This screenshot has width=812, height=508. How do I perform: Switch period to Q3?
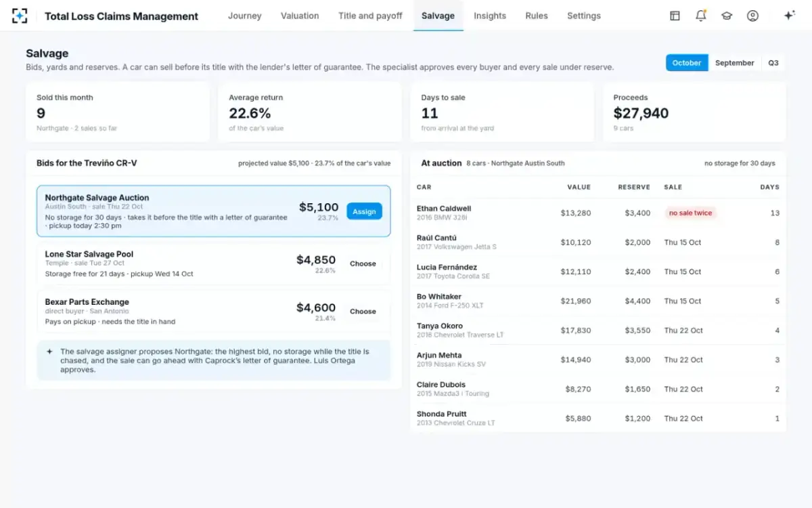click(773, 63)
